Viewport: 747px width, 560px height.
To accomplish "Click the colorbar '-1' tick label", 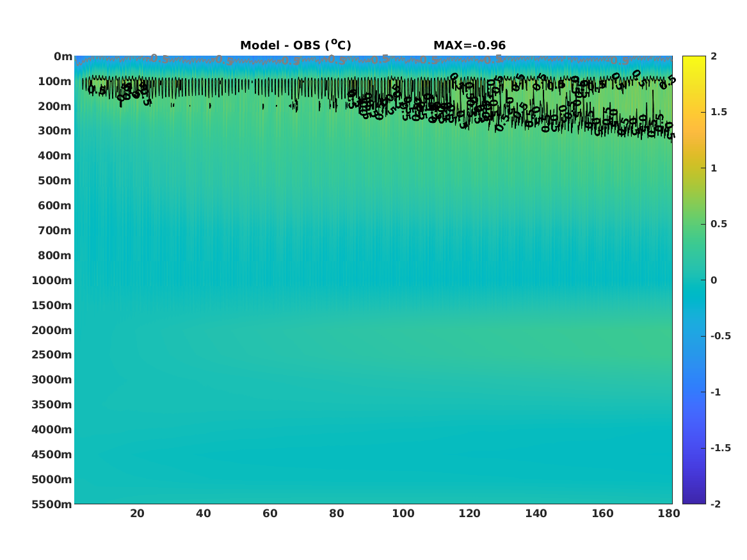I will [716, 392].
